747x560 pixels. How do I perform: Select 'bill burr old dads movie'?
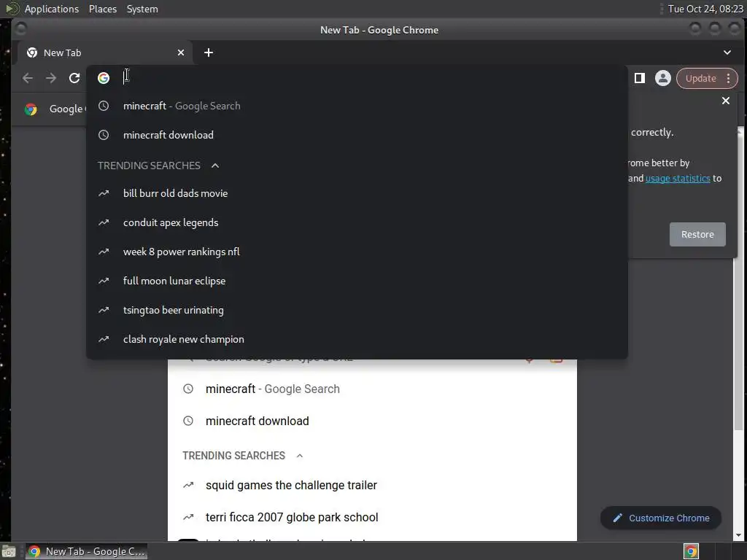click(x=357, y=193)
